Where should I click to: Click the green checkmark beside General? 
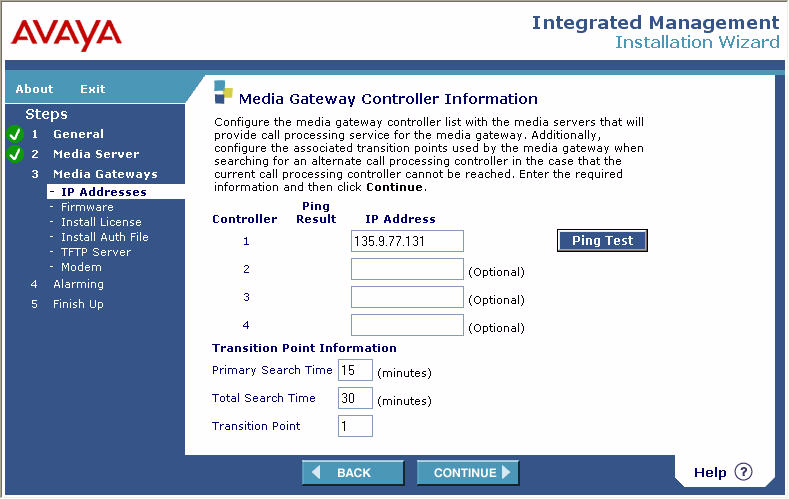pyautogui.click(x=15, y=134)
